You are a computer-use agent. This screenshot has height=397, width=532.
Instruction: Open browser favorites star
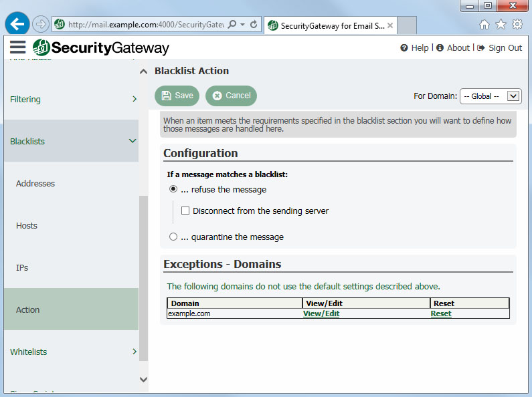tap(501, 24)
